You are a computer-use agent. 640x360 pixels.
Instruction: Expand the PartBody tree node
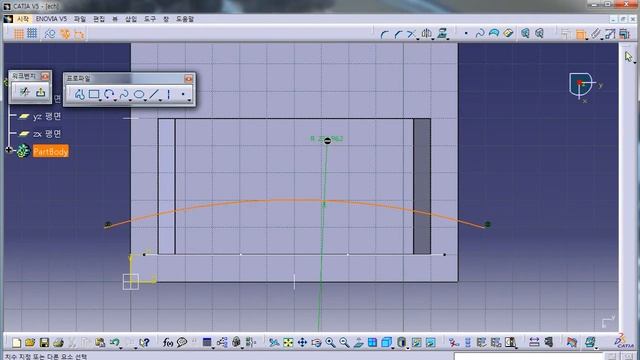click(9, 150)
